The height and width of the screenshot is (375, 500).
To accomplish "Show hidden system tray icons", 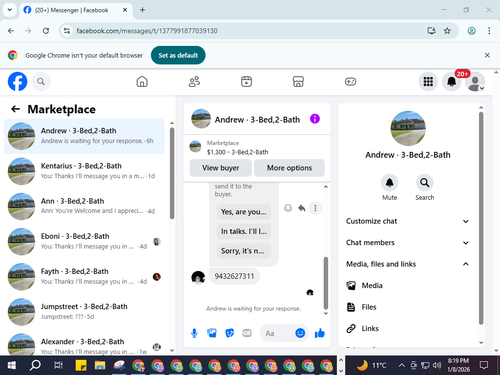I will pyautogui.click(x=402, y=365).
